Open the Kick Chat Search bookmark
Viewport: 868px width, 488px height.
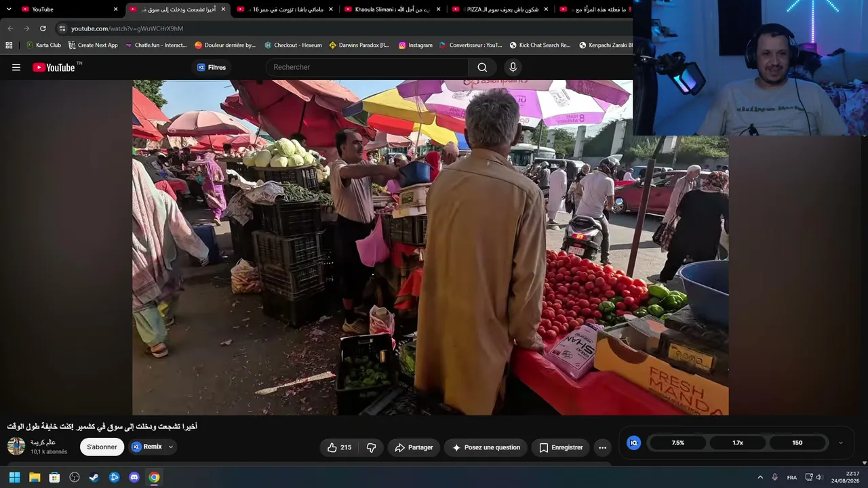(540, 45)
